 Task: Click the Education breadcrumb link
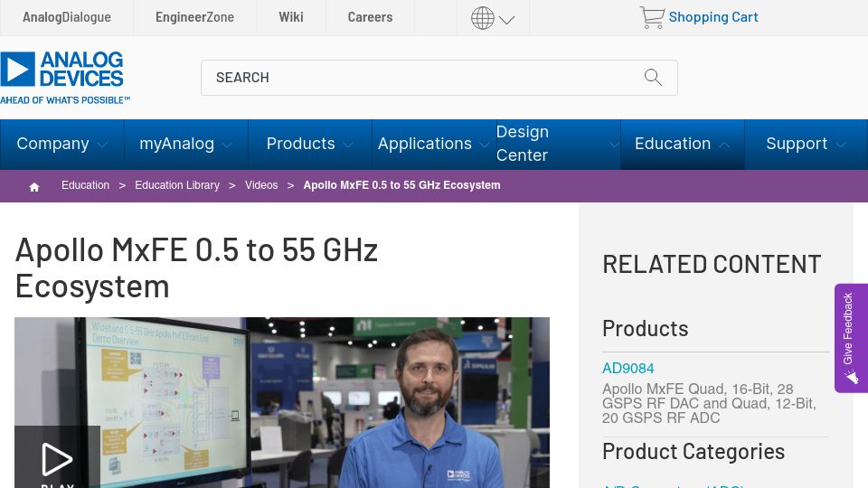[x=85, y=185]
